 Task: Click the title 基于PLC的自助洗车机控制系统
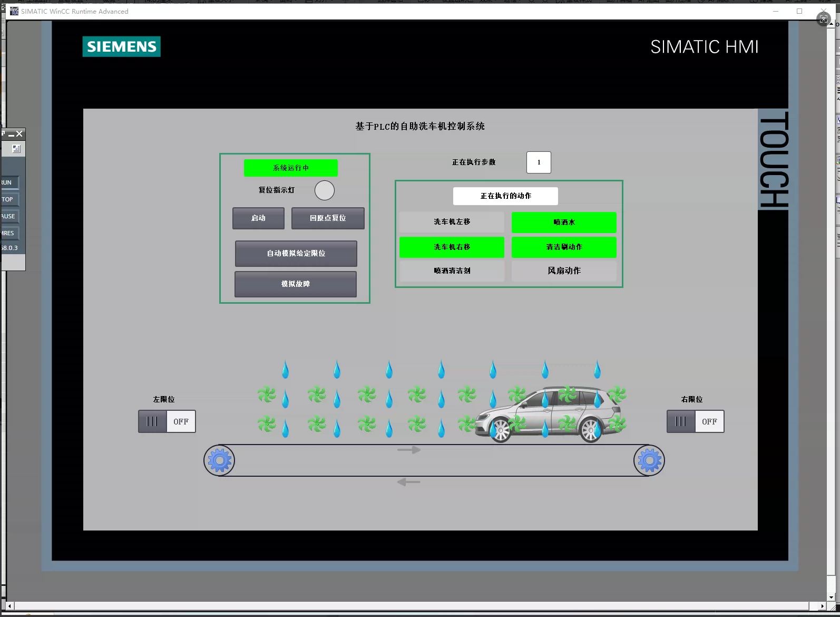pyautogui.click(x=420, y=126)
